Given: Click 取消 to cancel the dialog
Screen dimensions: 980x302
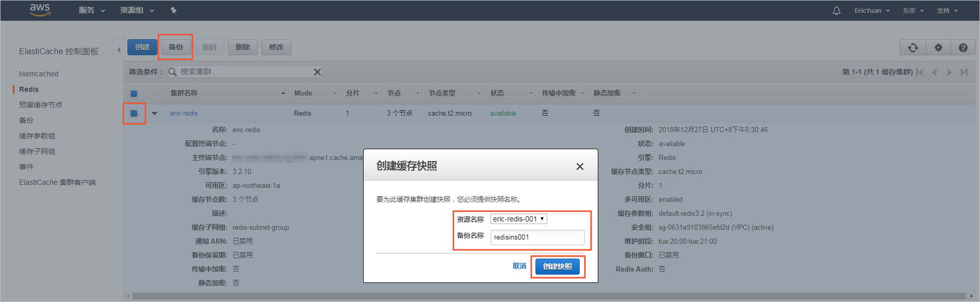Looking at the screenshot, I should pyautogui.click(x=519, y=266).
